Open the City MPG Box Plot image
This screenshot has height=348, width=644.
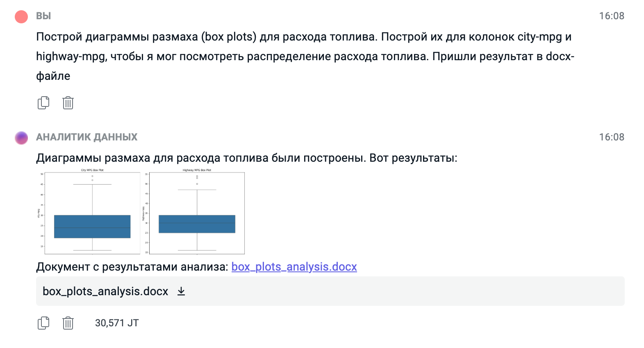click(92, 211)
